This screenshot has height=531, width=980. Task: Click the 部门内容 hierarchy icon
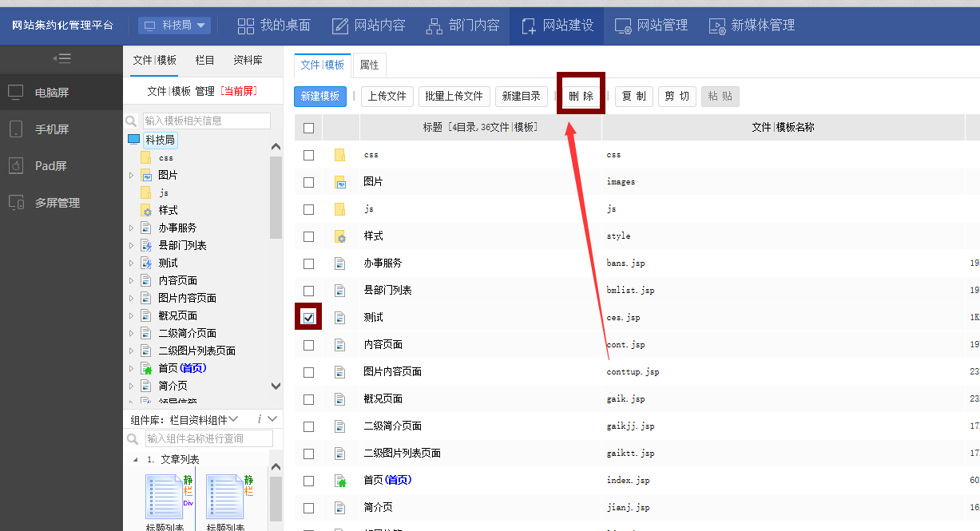434,26
